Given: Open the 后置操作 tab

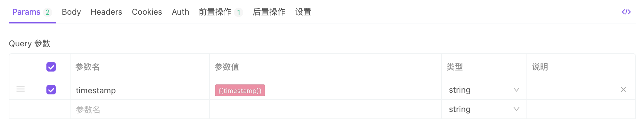Looking at the screenshot, I should (269, 12).
